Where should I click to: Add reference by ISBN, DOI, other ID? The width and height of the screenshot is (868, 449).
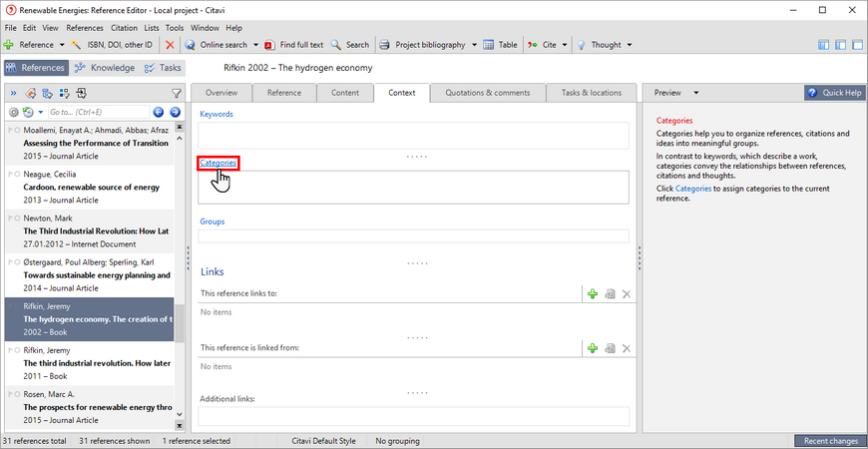coord(113,45)
